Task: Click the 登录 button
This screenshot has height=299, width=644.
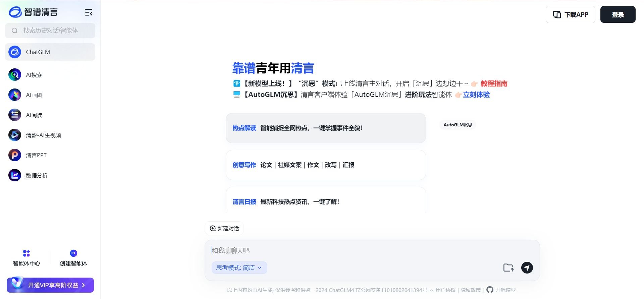Action: [618, 14]
